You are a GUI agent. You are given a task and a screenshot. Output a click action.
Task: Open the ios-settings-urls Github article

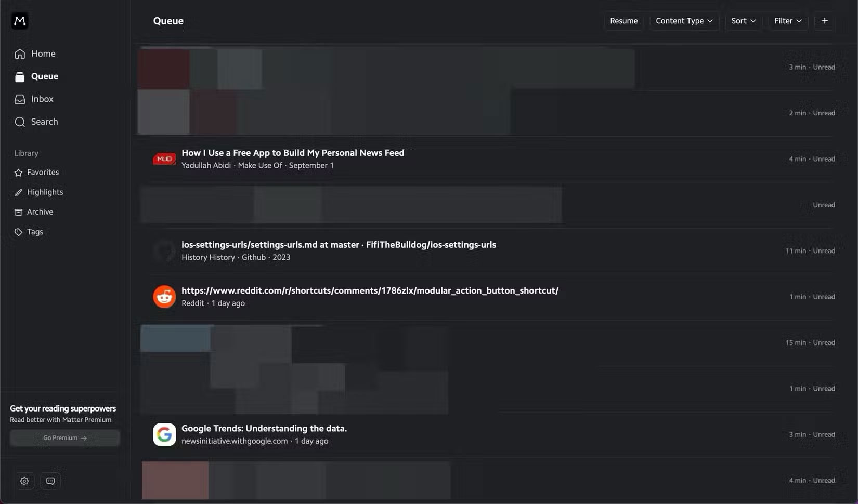click(x=339, y=245)
